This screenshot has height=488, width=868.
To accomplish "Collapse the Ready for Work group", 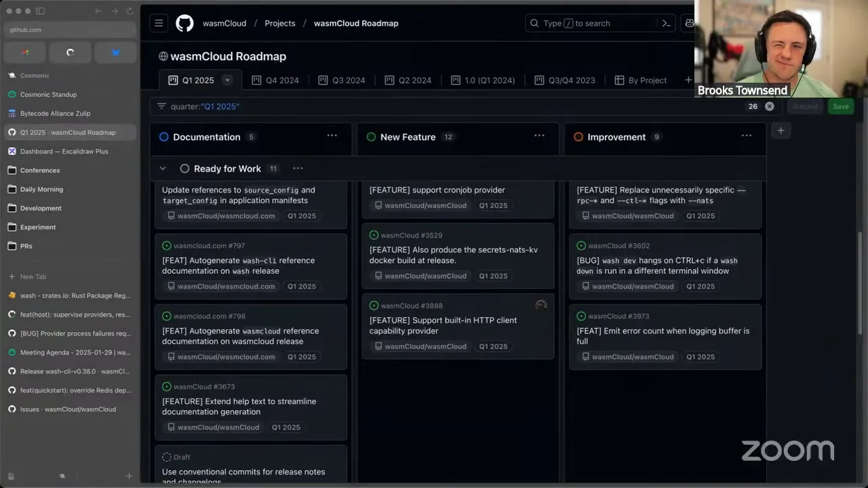I will click(x=163, y=168).
